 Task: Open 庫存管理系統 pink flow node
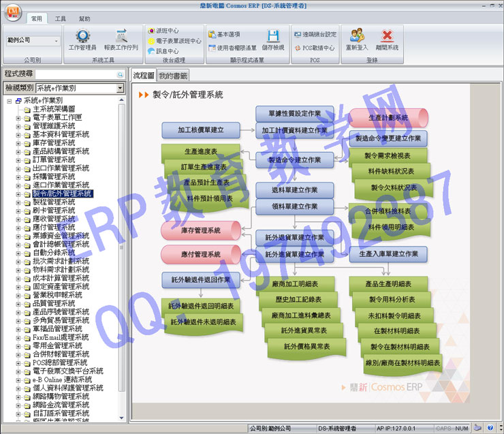click(201, 230)
